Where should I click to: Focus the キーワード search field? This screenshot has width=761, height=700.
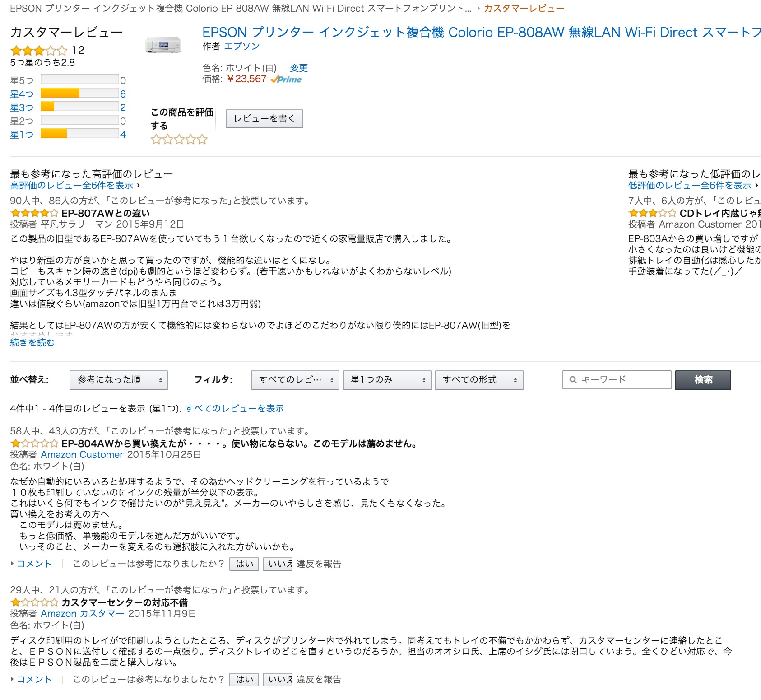click(617, 380)
